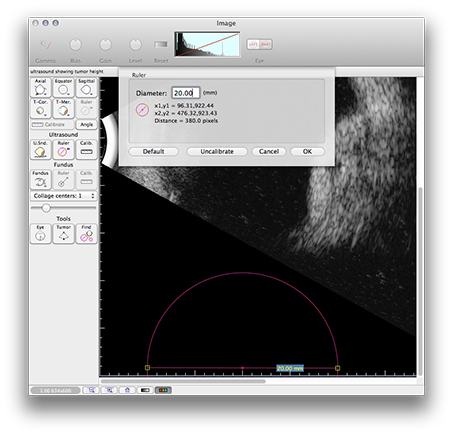Click the Gamma curve icon

click(x=45, y=45)
